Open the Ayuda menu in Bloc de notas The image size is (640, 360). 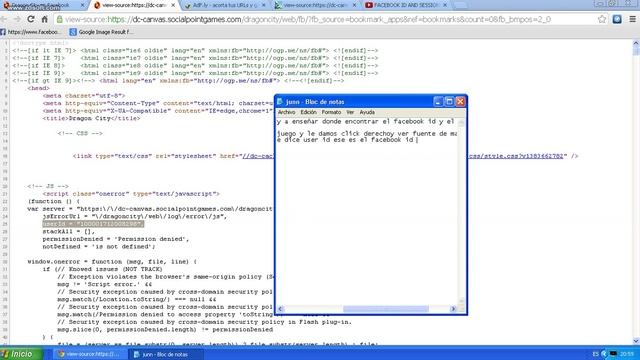(x=367, y=112)
